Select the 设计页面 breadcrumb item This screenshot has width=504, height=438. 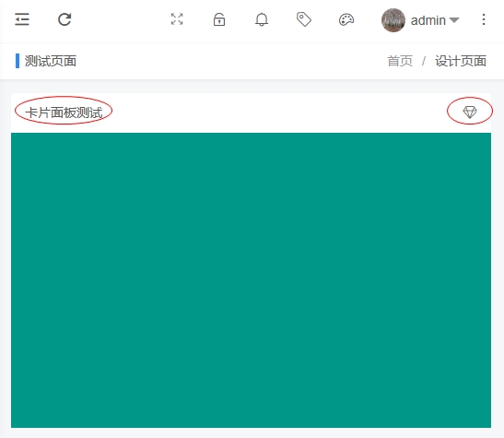tap(461, 61)
